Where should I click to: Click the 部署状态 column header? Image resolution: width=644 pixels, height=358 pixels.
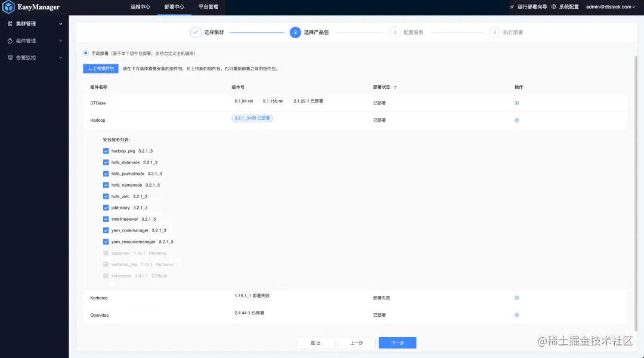[382, 87]
